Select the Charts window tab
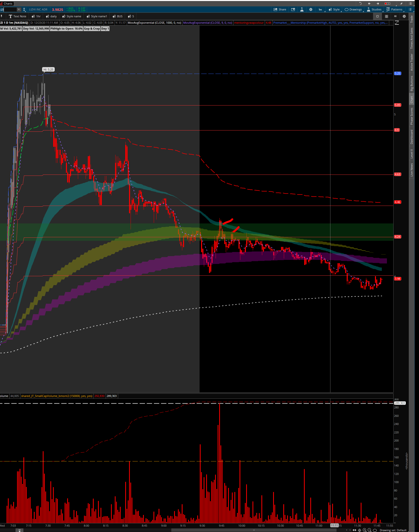 [x=7, y=4]
